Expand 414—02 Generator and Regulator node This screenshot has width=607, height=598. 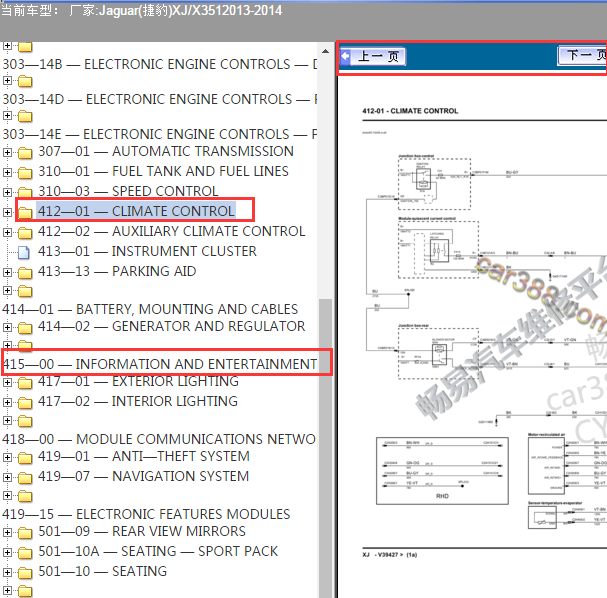pos(7,327)
